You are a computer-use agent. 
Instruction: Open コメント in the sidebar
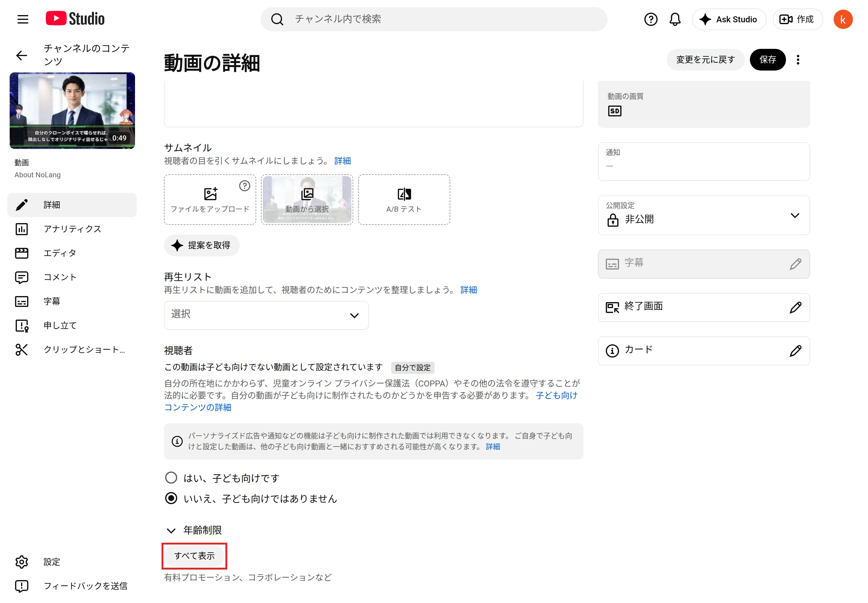pyautogui.click(x=72, y=277)
